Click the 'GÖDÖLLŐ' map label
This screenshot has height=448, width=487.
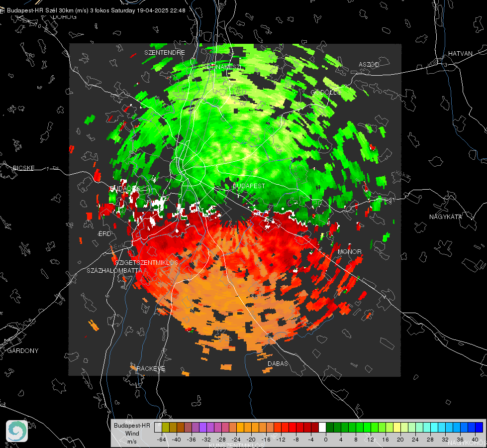click(x=326, y=92)
